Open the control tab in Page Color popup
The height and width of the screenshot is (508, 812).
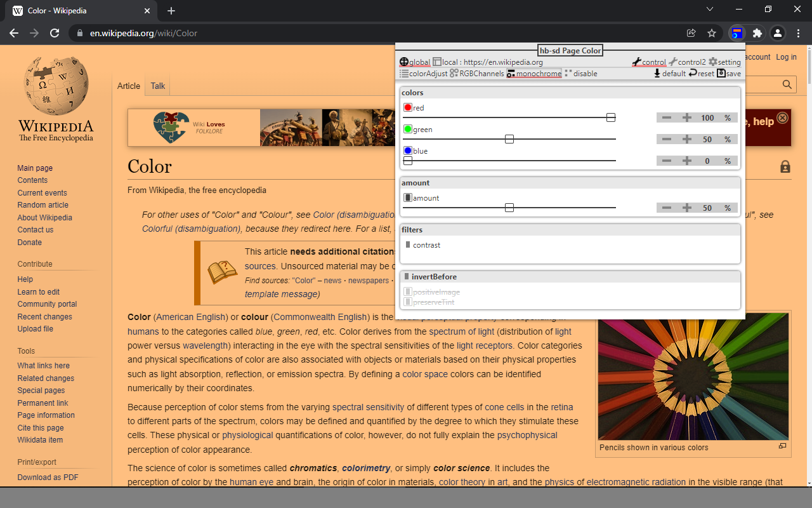pos(649,62)
